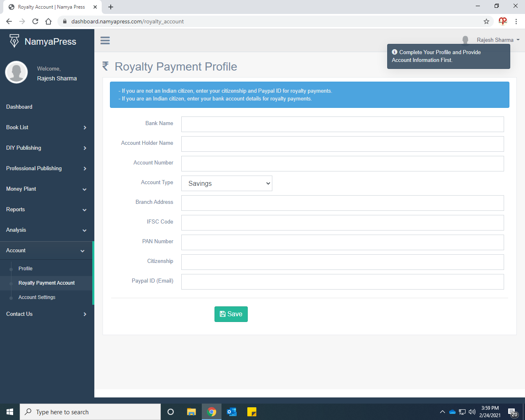Open Cortana circle icon in taskbar
Image resolution: width=525 pixels, height=420 pixels.
click(x=171, y=412)
